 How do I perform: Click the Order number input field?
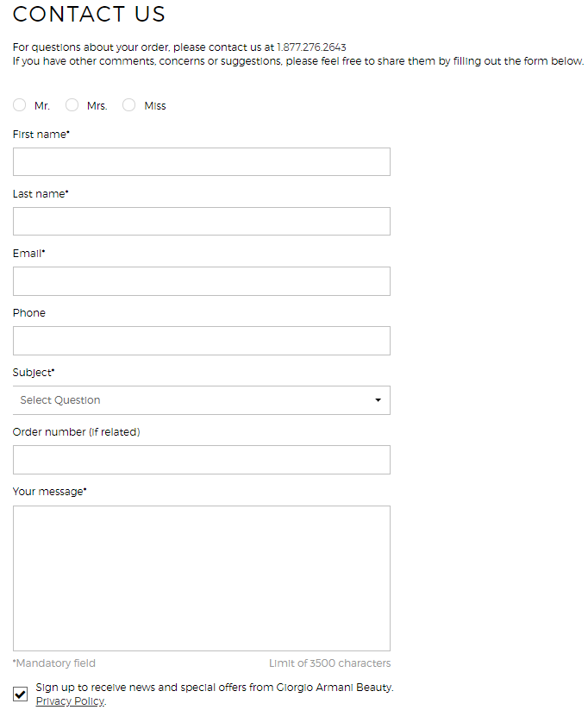point(202,460)
